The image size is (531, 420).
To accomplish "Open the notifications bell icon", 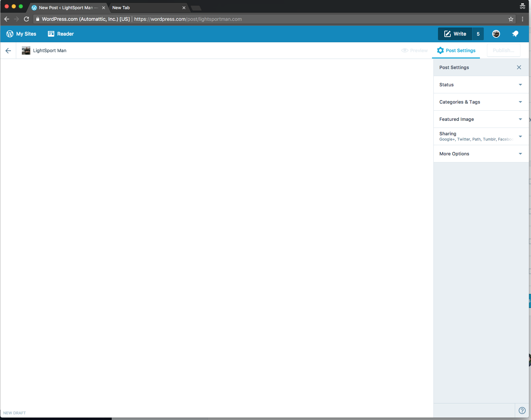I will 515,34.
